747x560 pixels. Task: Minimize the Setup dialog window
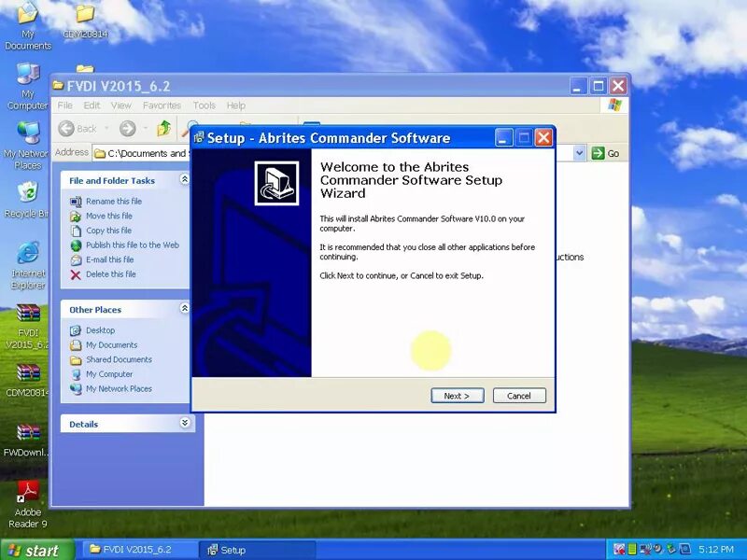pyautogui.click(x=503, y=138)
